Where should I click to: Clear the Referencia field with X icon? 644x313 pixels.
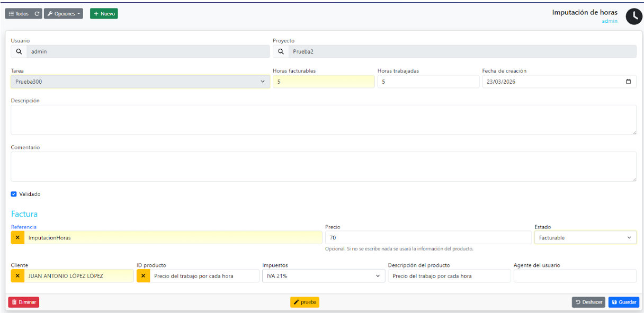click(x=17, y=238)
